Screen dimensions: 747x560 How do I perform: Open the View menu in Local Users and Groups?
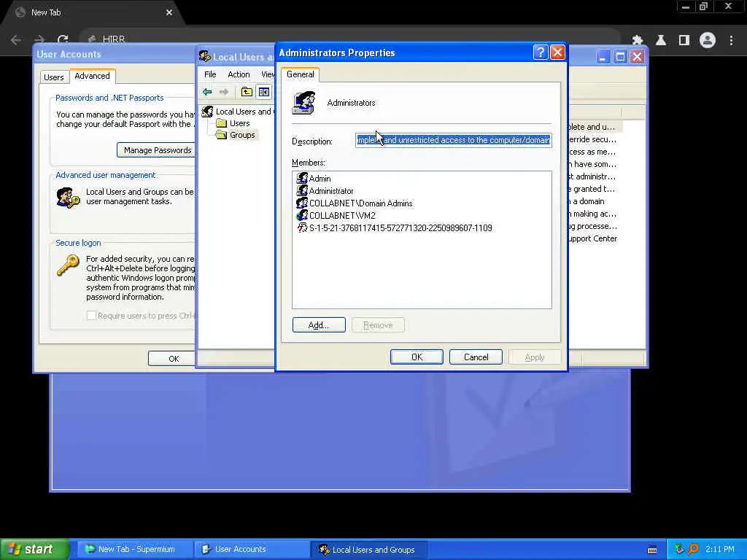point(267,74)
